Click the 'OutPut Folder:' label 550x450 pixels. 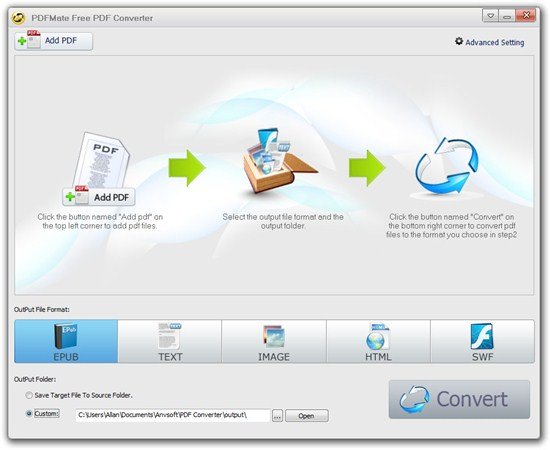(35, 379)
